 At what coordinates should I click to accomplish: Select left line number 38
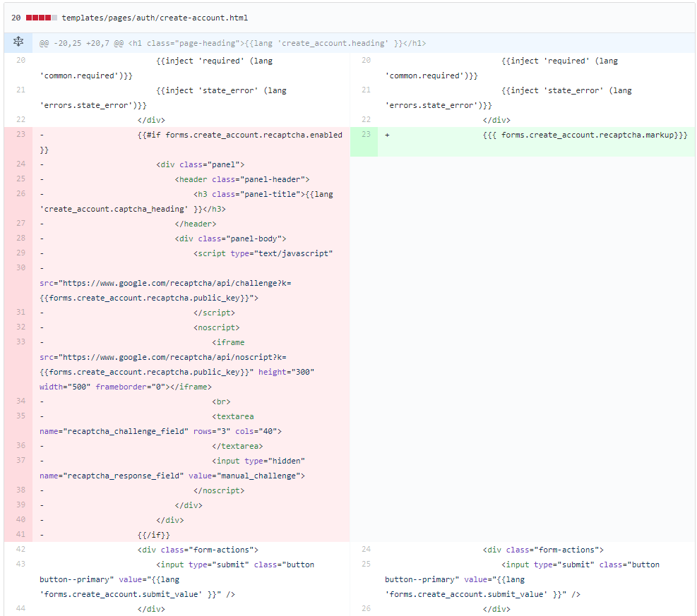[21, 490]
